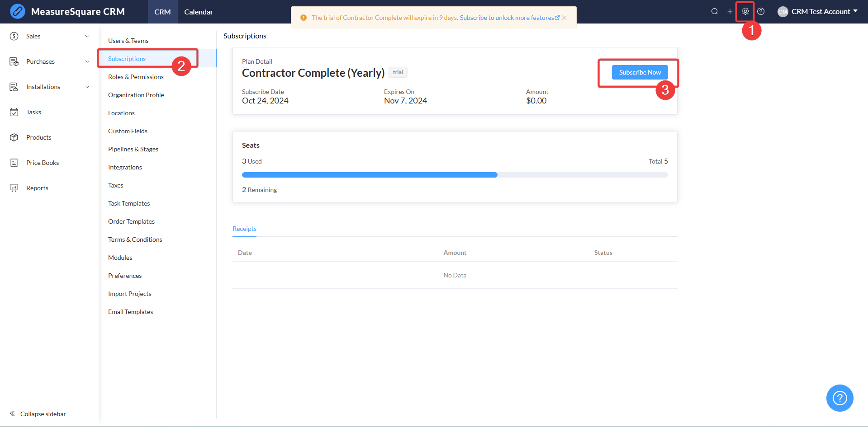Click the MeasureSquare CRM logo icon
The image size is (868, 427).
click(x=18, y=11)
